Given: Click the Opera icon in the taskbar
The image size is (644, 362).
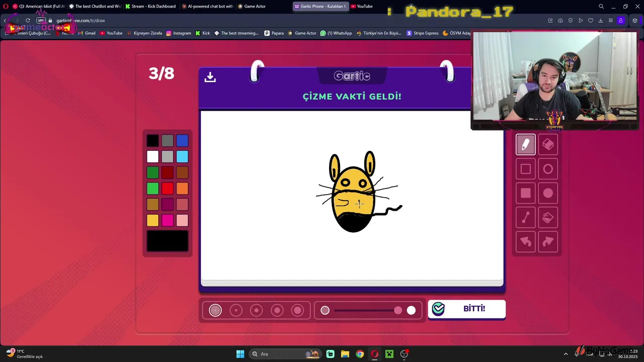Looking at the screenshot, I should click(x=374, y=354).
